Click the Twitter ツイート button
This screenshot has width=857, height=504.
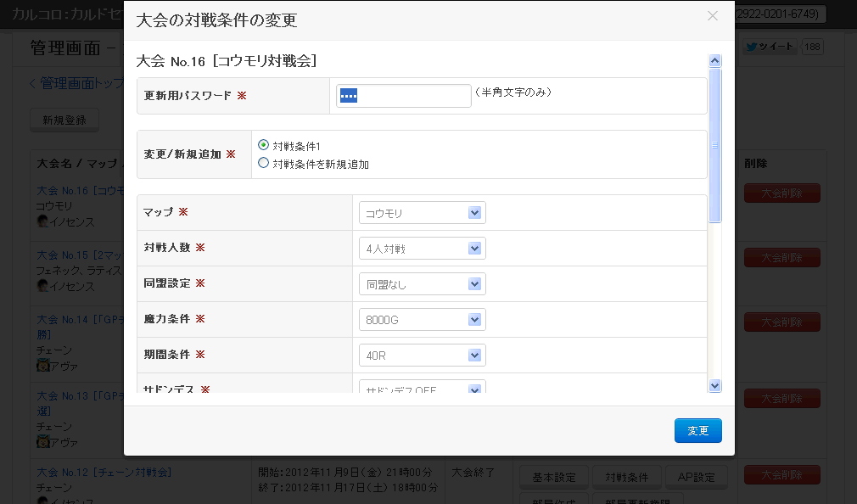point(770,48)
